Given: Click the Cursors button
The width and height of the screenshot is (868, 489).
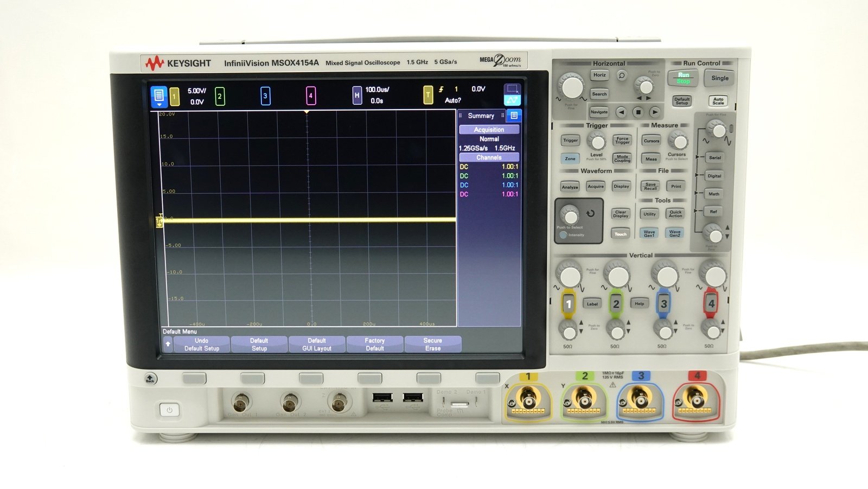Looking at the screenshot, I should (652, 141).
